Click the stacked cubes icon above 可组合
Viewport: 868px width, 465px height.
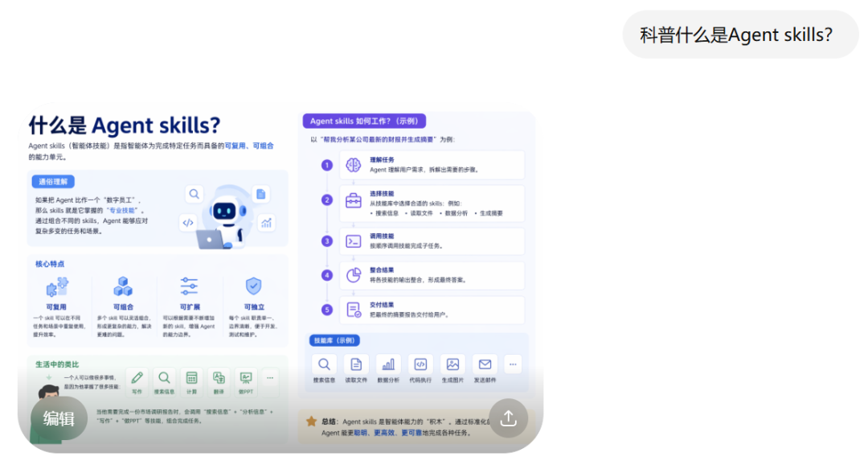point(123,286)
